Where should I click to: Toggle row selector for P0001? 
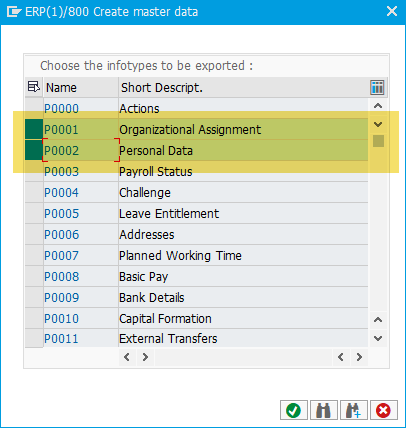click(x=34, y=129)
